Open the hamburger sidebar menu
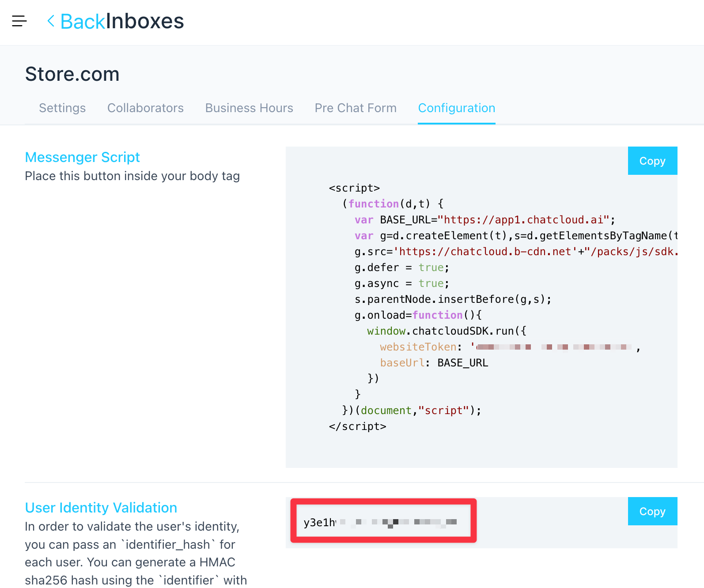This screenshot has width=704, height=588. pyautogui.click(x=19, y=21)
